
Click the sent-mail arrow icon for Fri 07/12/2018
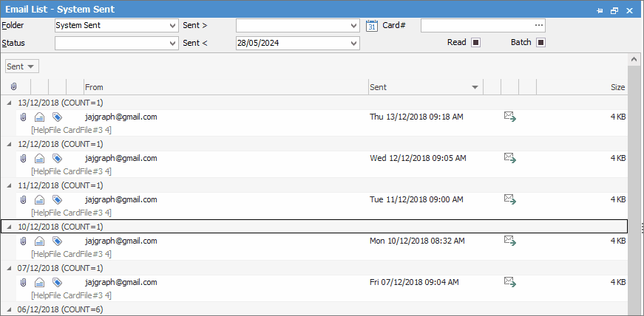(x=509, y=282)
